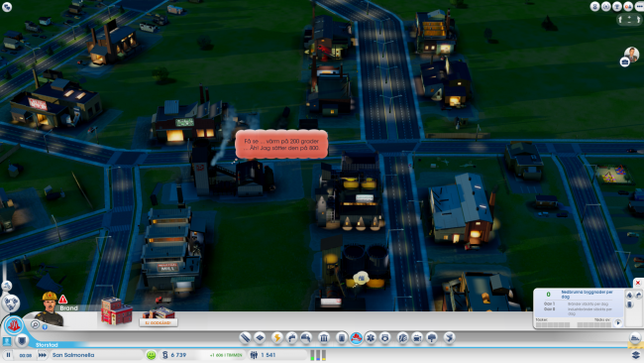This screenshot has width=644, height=363.
Task: Close the fire info panel
Action: (x=638, y=283)
